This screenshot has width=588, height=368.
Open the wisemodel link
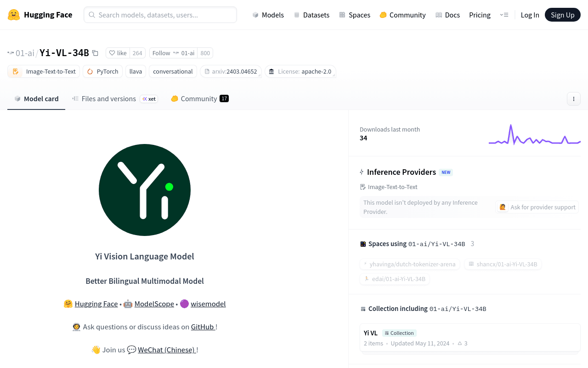pyautogui.click(x=208, y=304)
